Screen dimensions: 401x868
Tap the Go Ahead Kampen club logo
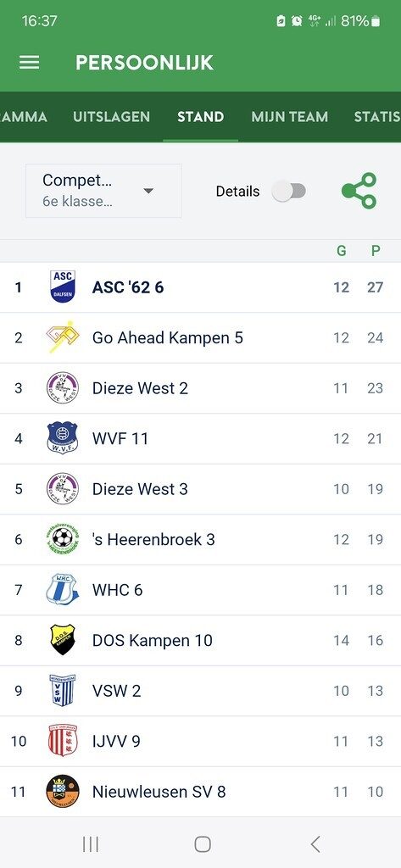62,337
